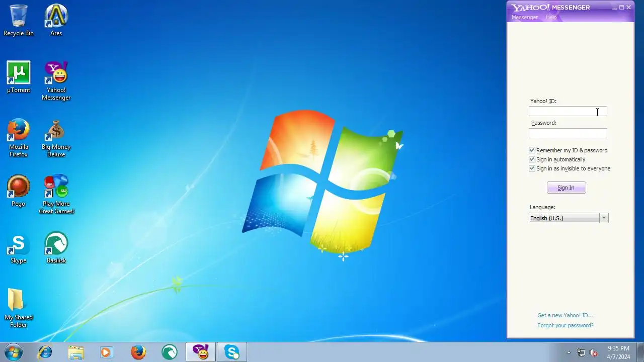This screenshot has height=362, width=644.
Task: Click the Basilisk taskbar icon
Action: [x=170, y=352]
